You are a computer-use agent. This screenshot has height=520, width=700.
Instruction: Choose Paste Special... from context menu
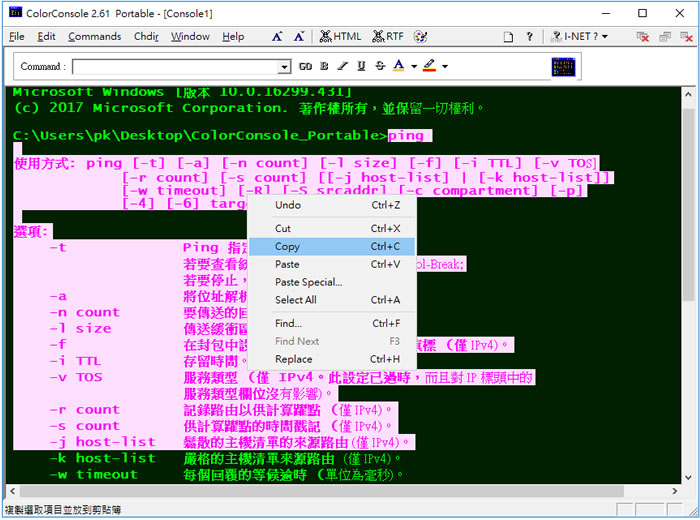click(332, 282)
